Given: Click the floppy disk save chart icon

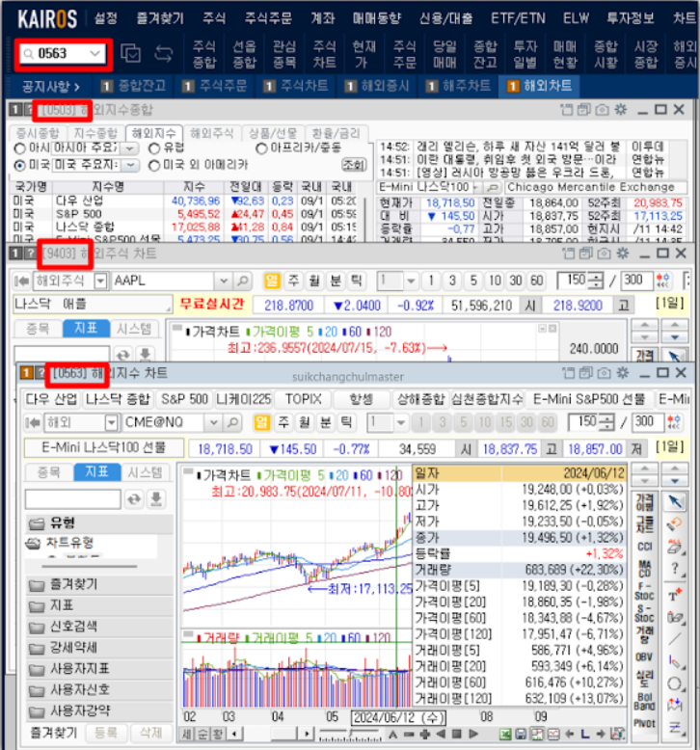Looking at the screenshot, I should [520, 734].
